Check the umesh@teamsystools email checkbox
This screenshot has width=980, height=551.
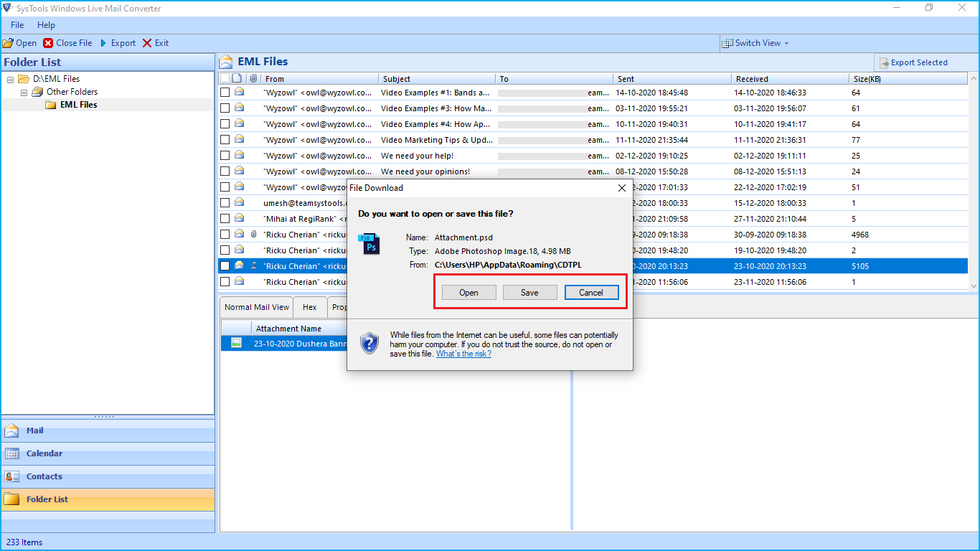[x=225, y=202]
